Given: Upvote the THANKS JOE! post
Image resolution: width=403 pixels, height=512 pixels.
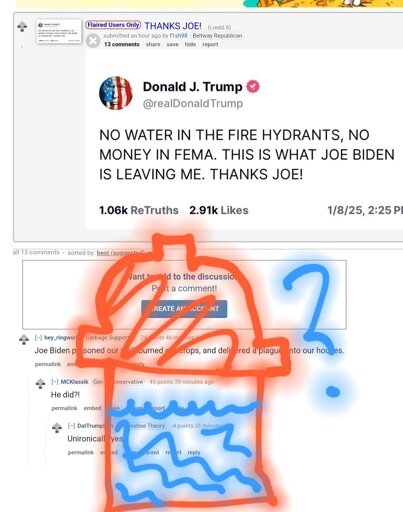Looking at the screenshot, I should [x=22, y=26].
